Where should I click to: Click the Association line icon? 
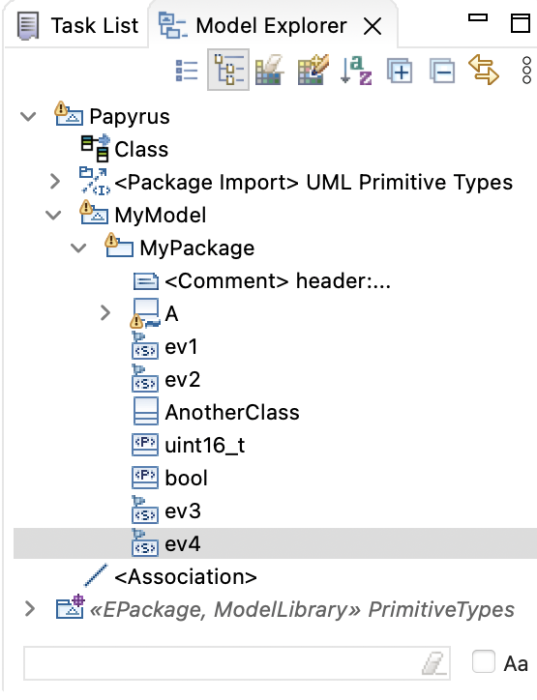coord(96,575)
